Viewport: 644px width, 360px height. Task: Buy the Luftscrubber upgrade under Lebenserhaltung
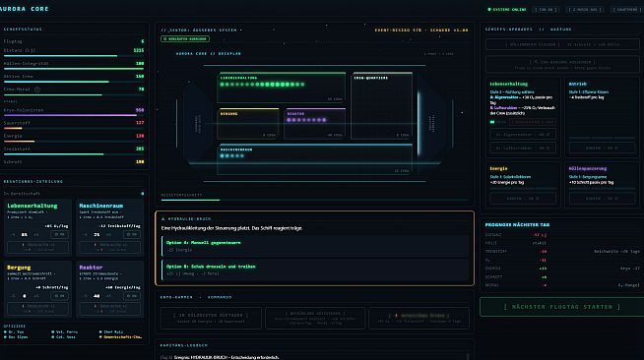pyautogui.click(x=523, y=148)
